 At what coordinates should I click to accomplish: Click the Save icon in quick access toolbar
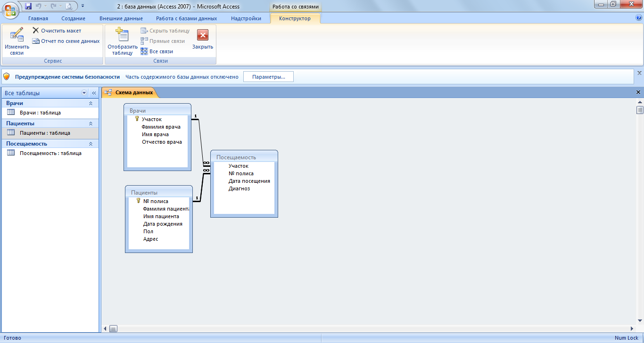[x=28, y=6]
